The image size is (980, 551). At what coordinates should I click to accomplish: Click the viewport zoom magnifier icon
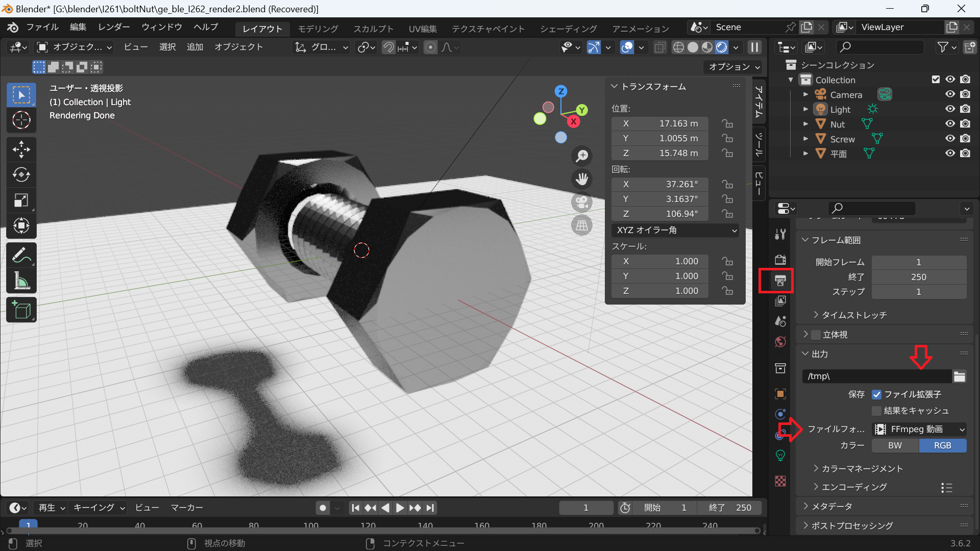(582, 156)
